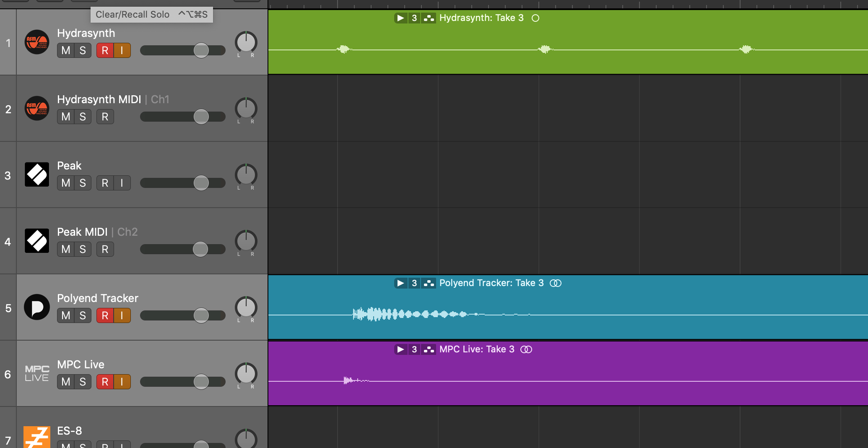This screenshot has width=868, height=448.
Task: Solo the MPC Live track
Action: 83,382
